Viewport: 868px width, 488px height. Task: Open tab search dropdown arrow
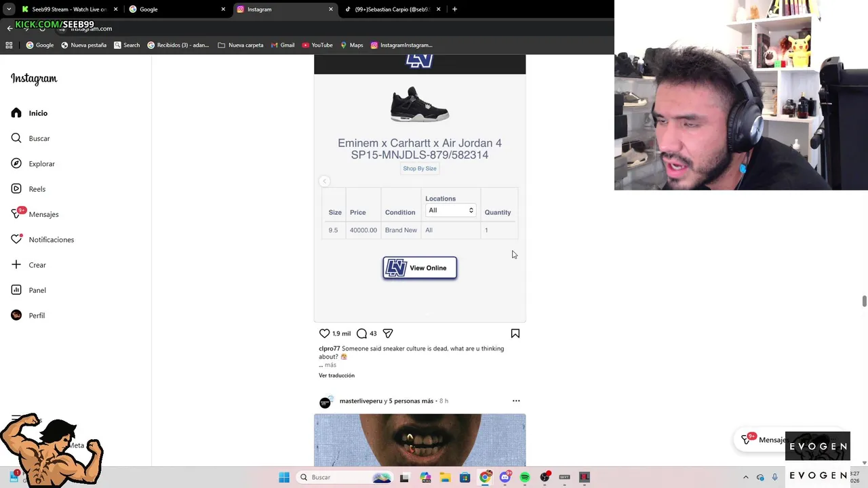tap(9, 9)
